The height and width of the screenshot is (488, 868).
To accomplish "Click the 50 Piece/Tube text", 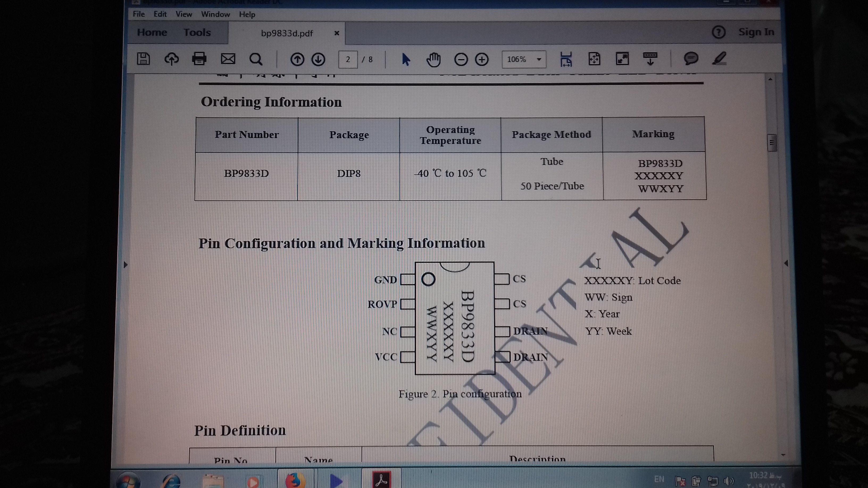I will [x=552, y=186].
